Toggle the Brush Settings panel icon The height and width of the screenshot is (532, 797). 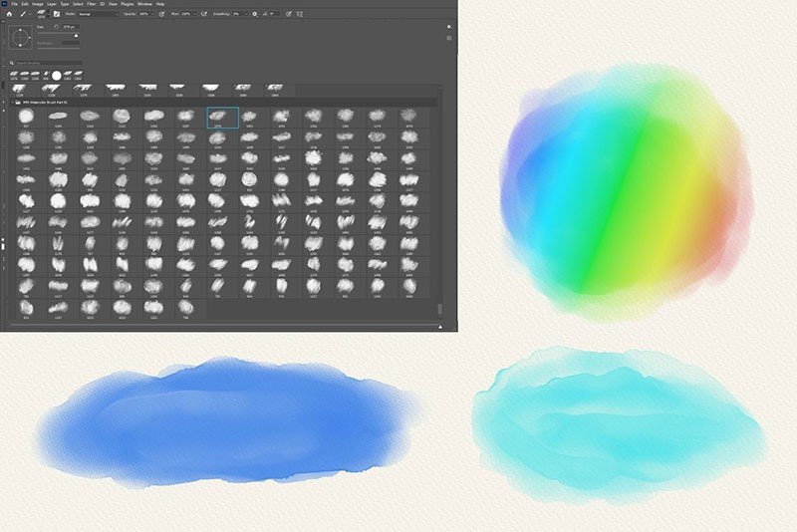click(x=57, y=14)
